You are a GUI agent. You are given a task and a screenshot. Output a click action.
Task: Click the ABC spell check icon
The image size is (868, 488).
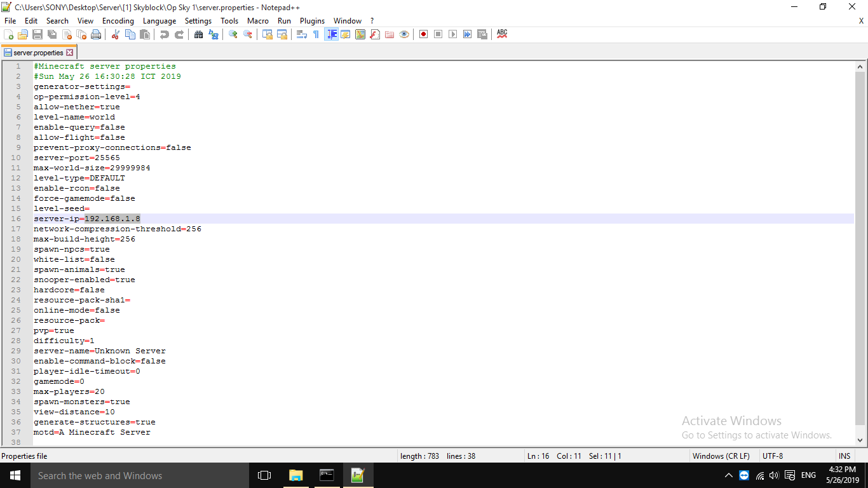coord(502,34)
